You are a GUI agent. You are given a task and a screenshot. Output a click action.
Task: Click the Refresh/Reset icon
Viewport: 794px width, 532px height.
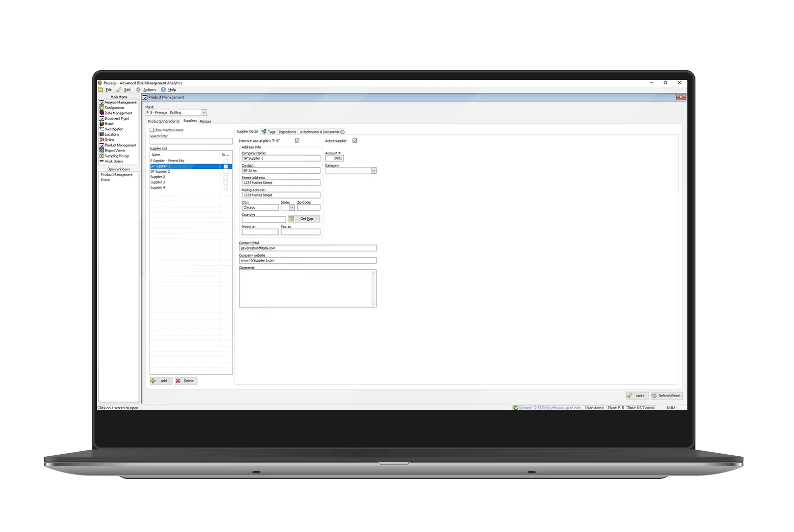654,396
